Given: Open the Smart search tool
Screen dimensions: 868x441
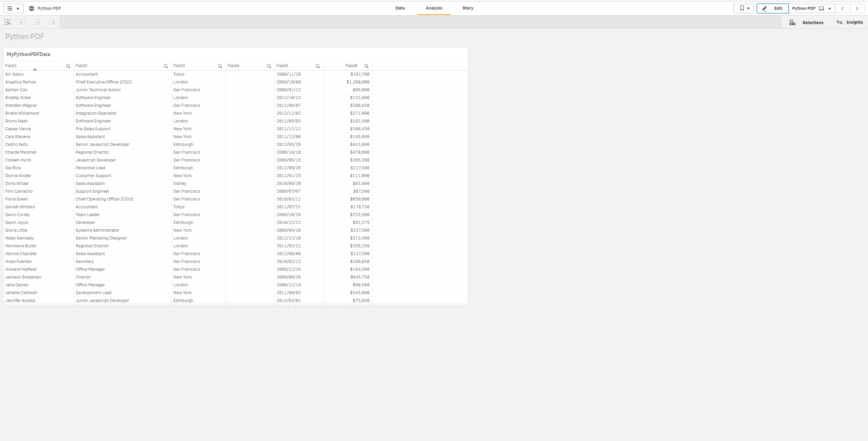Looking at the screenshot, I should point(7,22).
